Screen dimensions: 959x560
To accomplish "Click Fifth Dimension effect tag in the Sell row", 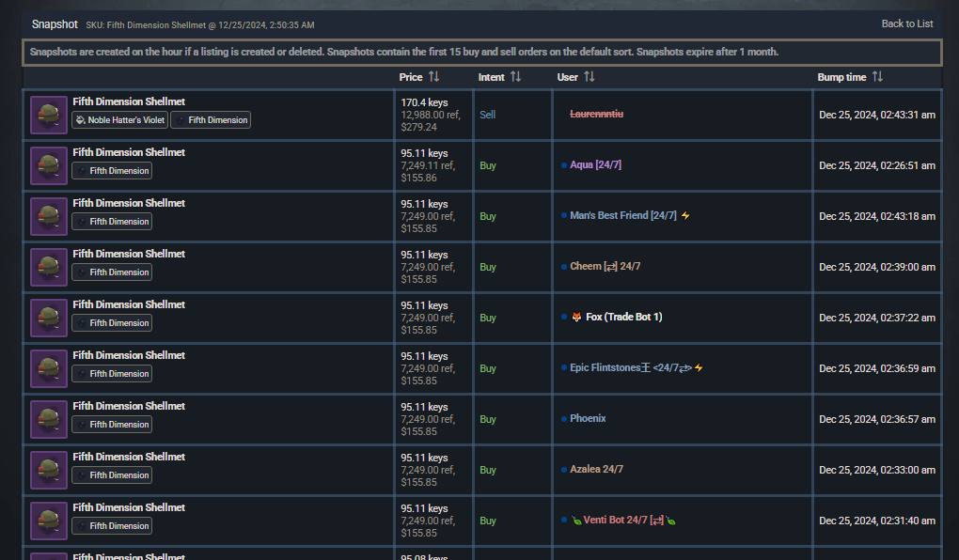I will [211, 120].
